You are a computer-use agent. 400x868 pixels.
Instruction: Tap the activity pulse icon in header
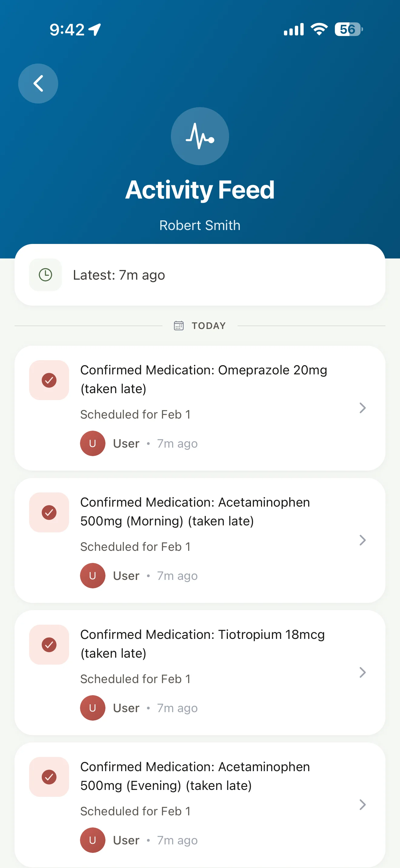coord(200,136)
